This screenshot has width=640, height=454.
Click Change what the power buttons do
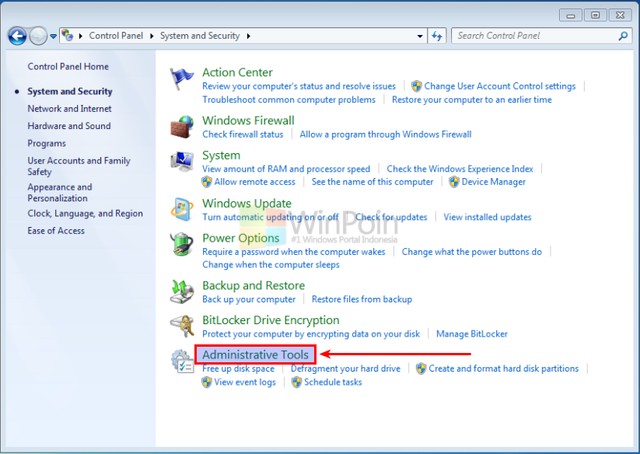[472, 251]
